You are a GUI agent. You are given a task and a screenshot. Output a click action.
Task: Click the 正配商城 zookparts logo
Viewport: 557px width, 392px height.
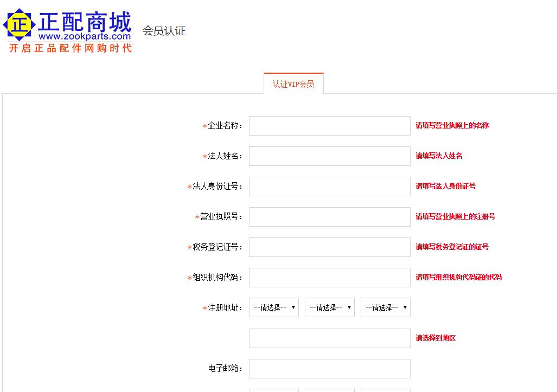coord(67,31)
